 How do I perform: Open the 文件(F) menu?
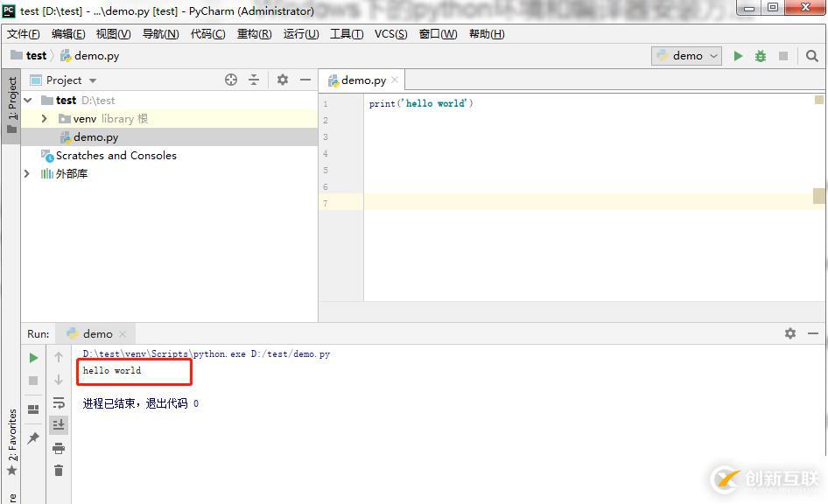pyautogui.click(x=24, y=34)
